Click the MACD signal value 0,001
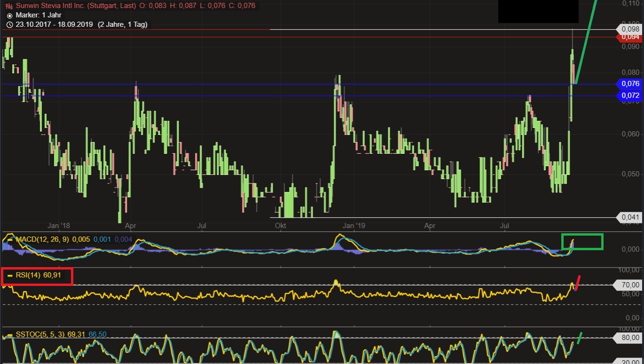The width and height of the screenshot is (644, 364). point(102,239)
